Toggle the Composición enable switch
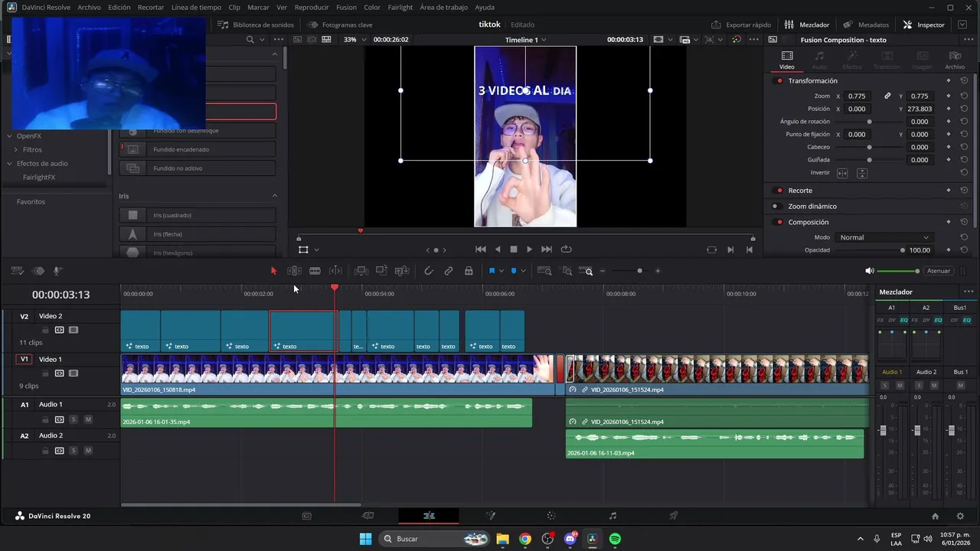This screenshot has width=980, height=551. point(779,222)
